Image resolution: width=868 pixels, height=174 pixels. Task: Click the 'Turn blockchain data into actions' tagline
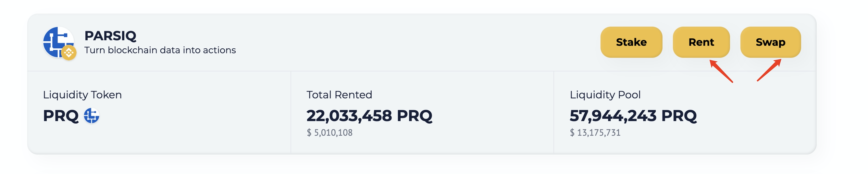tap(160, 50)
